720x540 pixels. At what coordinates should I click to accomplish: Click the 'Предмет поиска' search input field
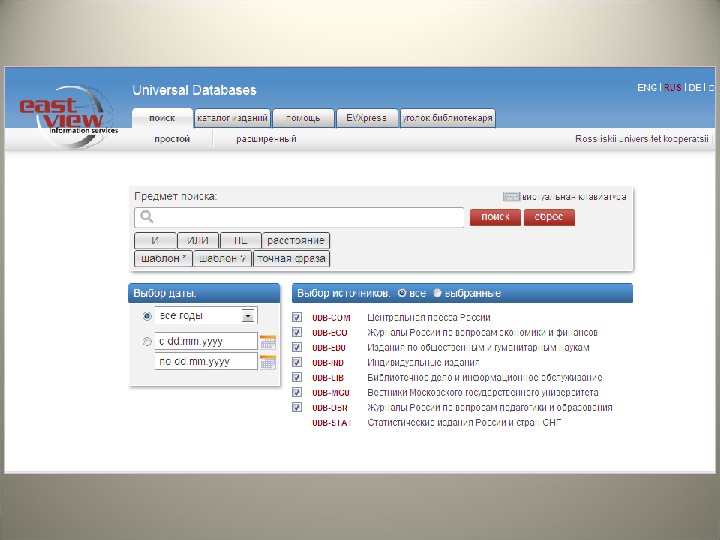[299, 217]
